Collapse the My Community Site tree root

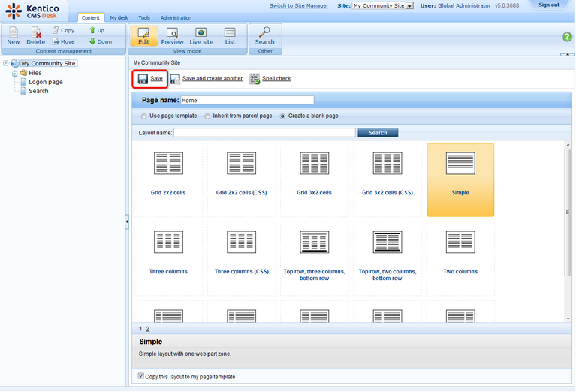click(x=6, y=63)
